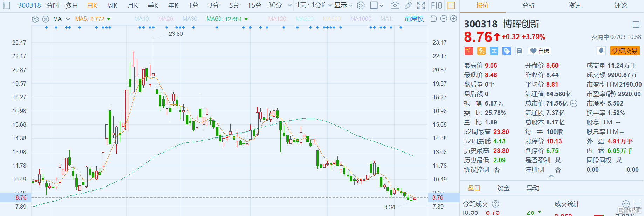Click the blue price tag icon
The height and width of the screenshot is (216, 644).
click(507, 51)
